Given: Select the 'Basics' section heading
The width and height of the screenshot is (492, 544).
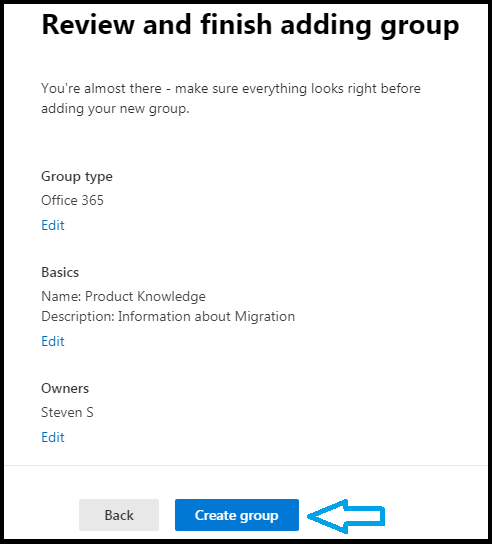Looking at the screenshot, I should [x=60, y=272].
